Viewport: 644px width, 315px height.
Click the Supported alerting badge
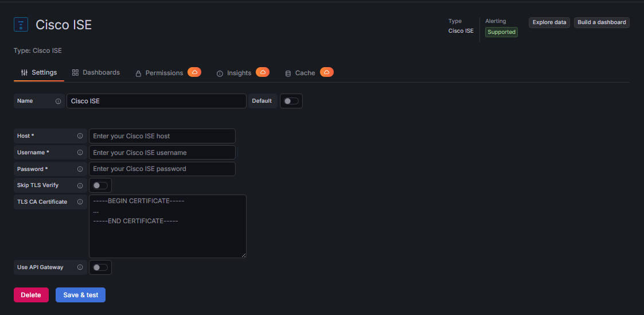click(x=501, y=32)
